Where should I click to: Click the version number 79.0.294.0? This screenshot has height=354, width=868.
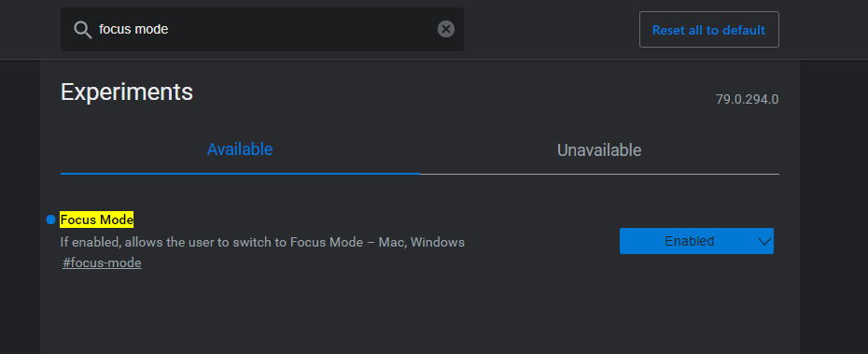point(747,100)
